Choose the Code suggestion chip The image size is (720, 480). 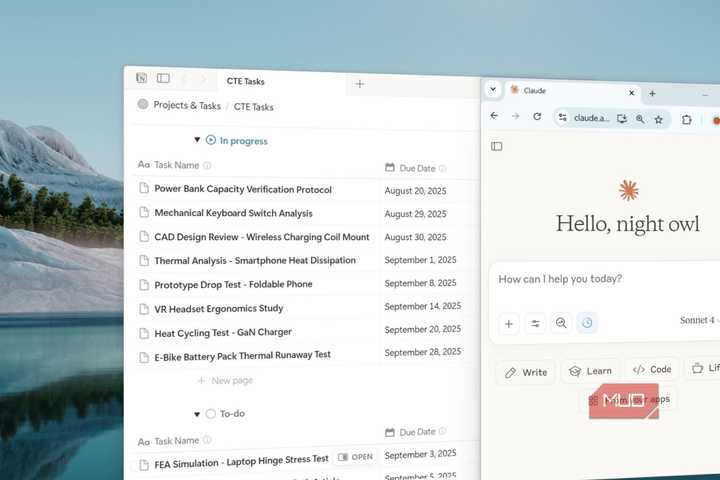click(x=652, y=369)
